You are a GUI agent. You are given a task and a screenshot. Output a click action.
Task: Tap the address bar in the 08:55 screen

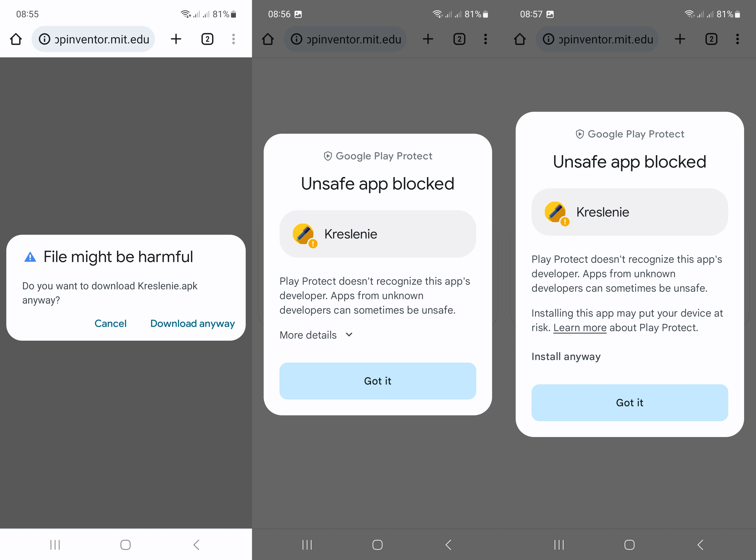[93, 39]
